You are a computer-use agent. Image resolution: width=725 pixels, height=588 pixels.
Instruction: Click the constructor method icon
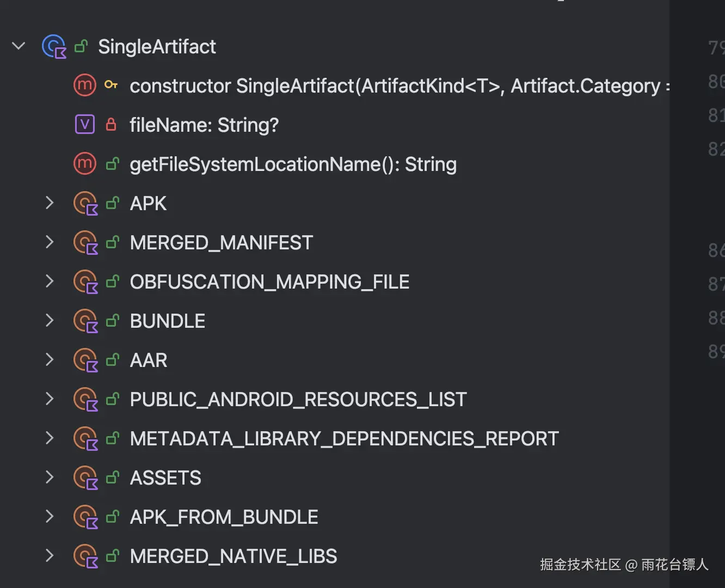(x=85, y=85)
